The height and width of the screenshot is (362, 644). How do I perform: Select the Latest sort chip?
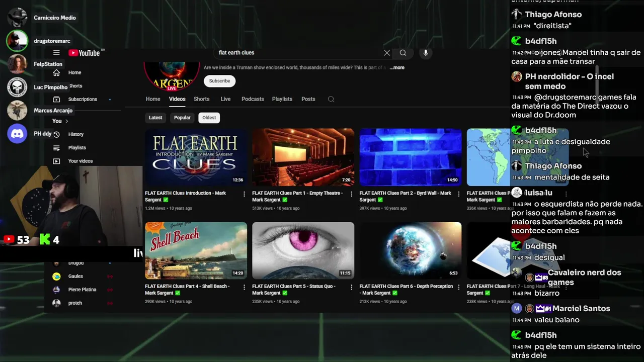click(155, 118)
